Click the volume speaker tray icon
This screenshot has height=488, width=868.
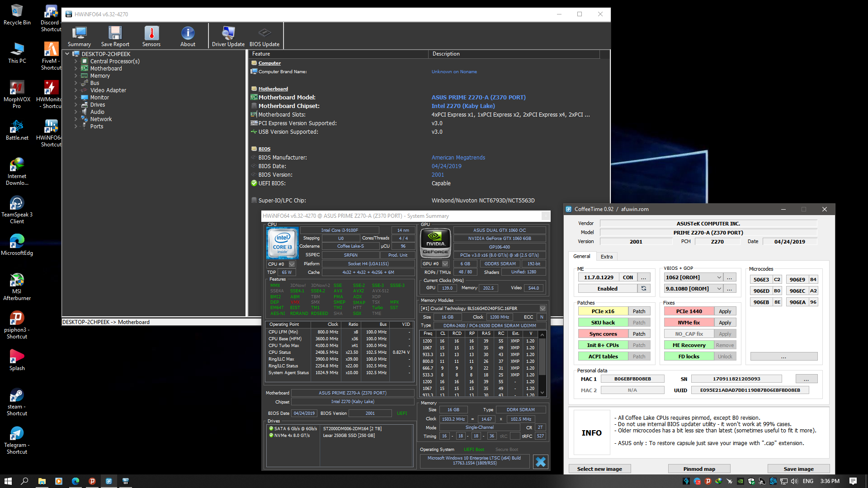(794, 481)
